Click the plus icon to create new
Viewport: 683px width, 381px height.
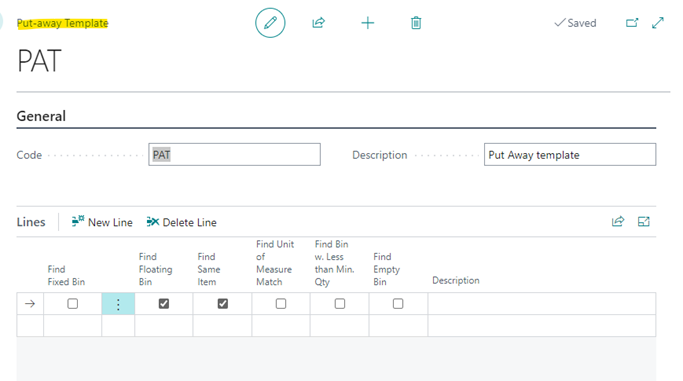point(368,23)
